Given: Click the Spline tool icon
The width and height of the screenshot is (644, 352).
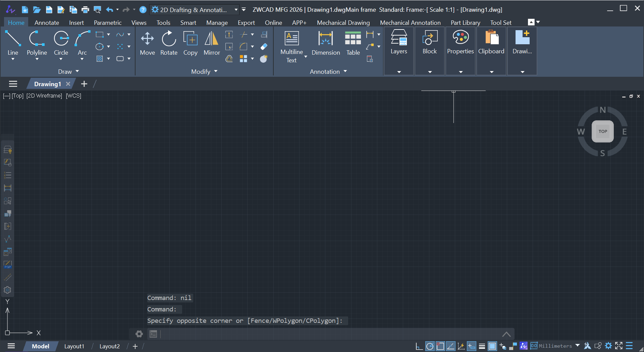Looking at the screenshot, I should coord(120,35).
